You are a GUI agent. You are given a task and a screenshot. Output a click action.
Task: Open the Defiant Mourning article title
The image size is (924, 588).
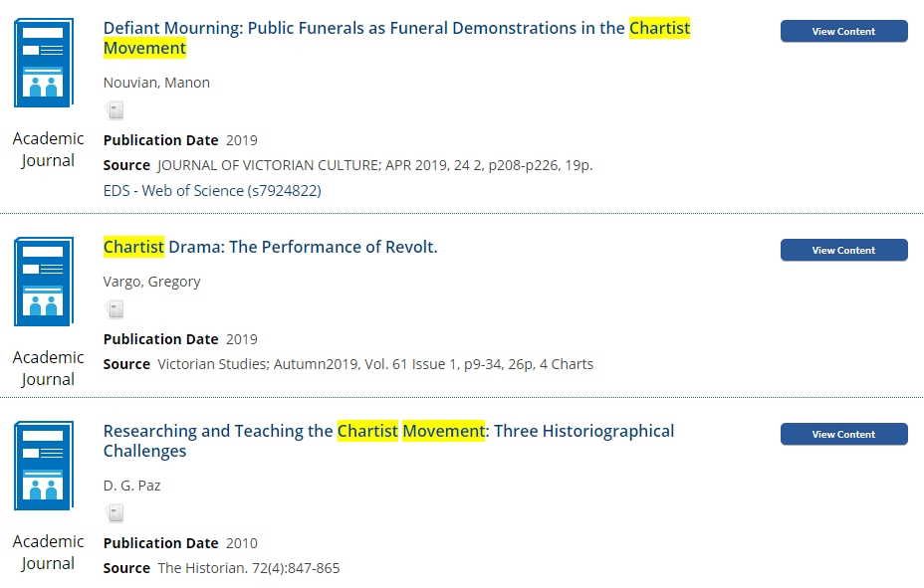(396, 38)
